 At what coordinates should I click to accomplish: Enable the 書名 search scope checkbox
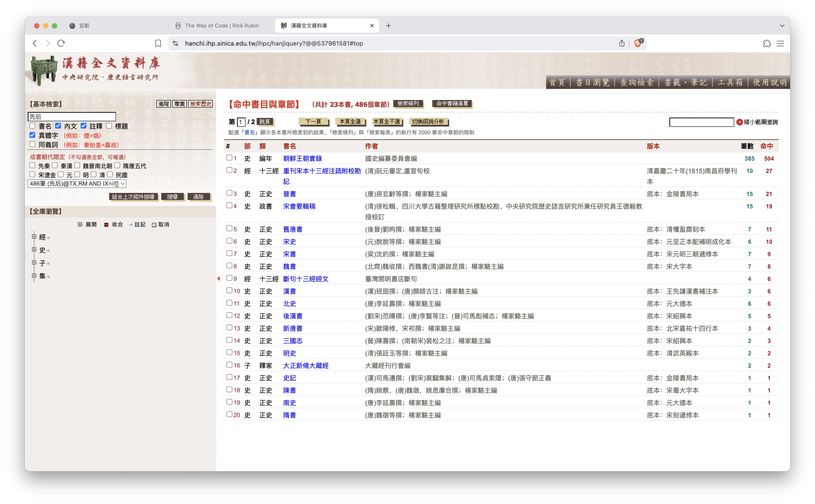pos(32,126)
